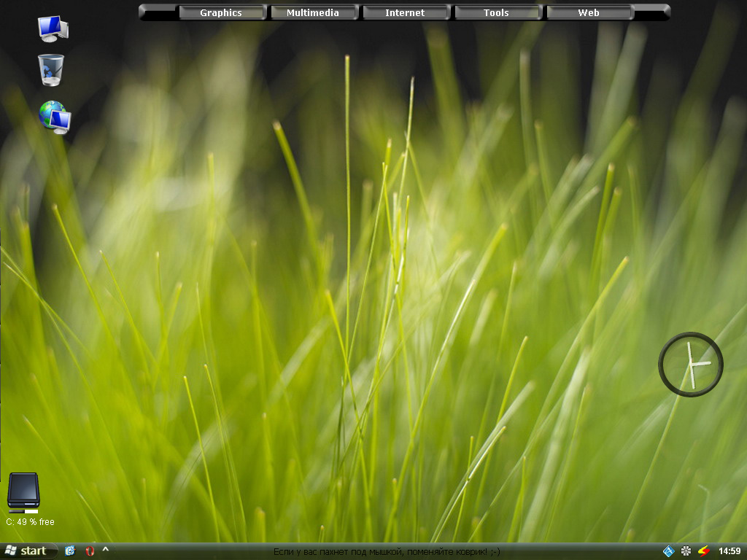Click the white snowflake tray icon

686,551
